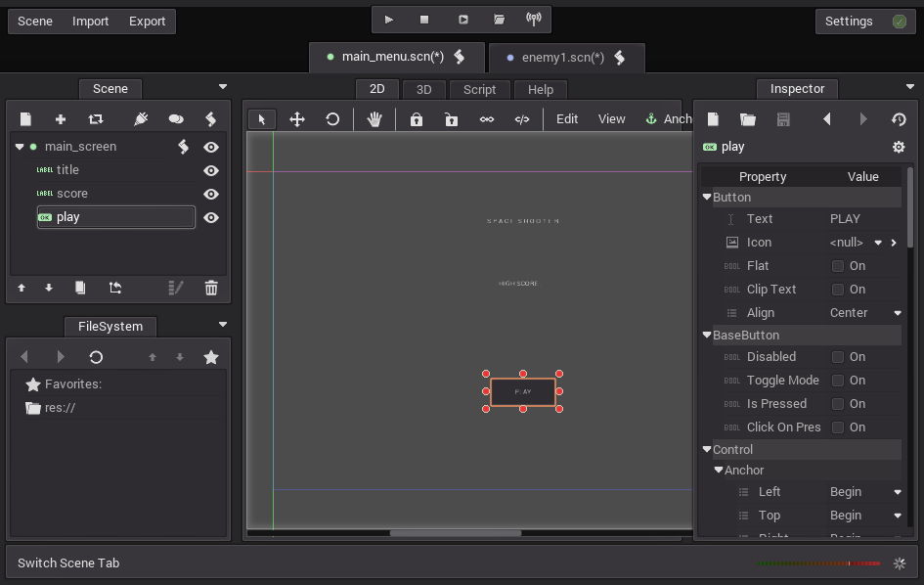Enable the Flat checkbox

pyautogui.click(x=837, y=266)
